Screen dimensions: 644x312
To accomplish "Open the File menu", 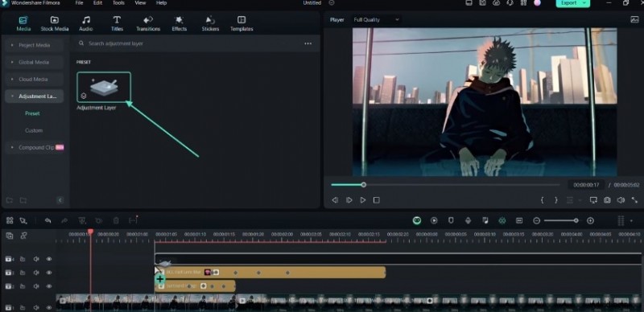I will (x=79, y=3).
